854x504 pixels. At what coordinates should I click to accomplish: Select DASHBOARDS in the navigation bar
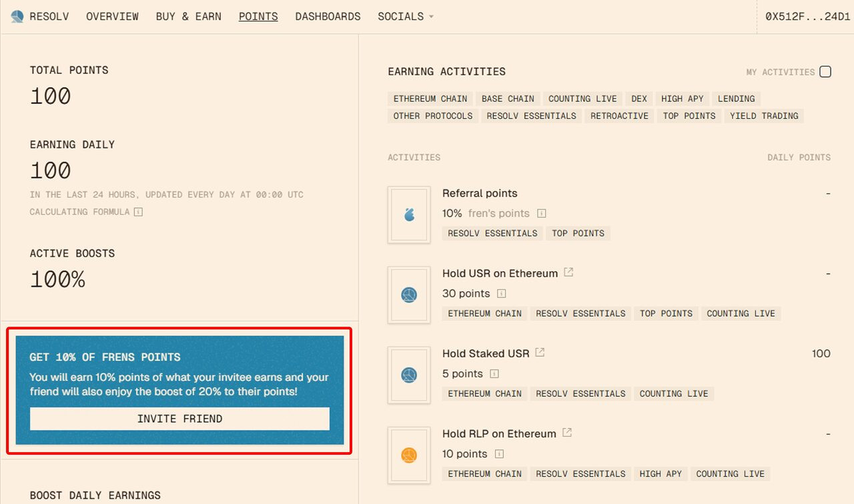328,16
